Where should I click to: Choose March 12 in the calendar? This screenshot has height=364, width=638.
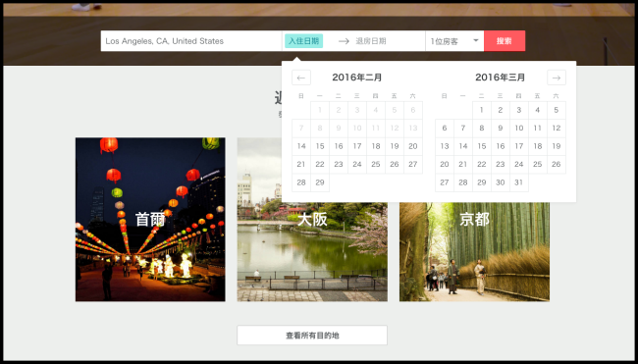tap(557, 129)
